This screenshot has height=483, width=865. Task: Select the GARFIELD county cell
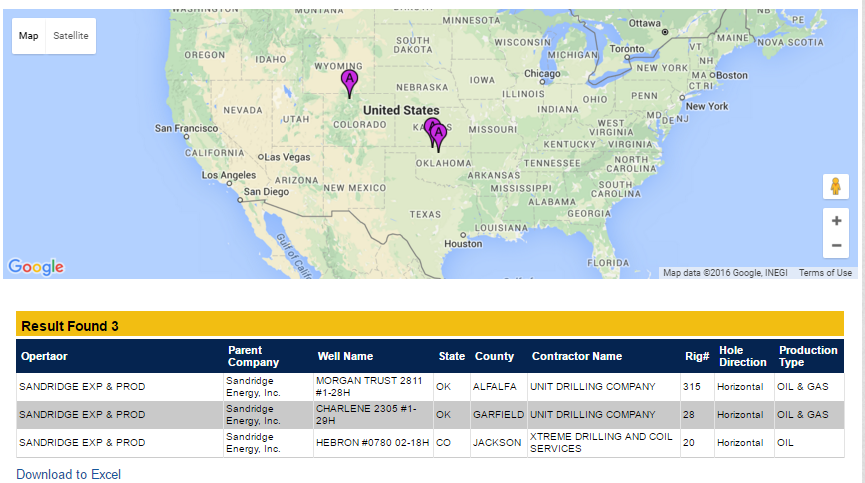coord(498,415)
